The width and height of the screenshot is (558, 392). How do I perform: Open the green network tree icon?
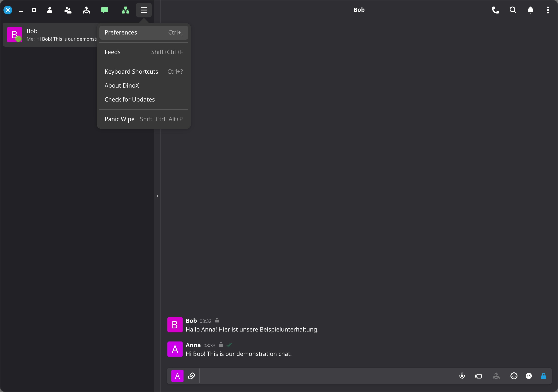pyautogui.click(x=125, y=10)
